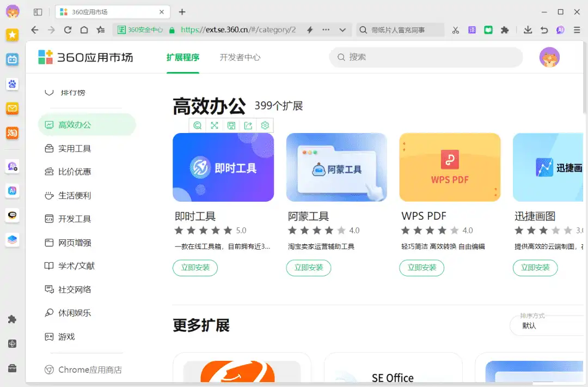Install 阿蒙工具 with 立即安装 button
Viewport: 588px width, 387px height.
(x=309, y=268)
